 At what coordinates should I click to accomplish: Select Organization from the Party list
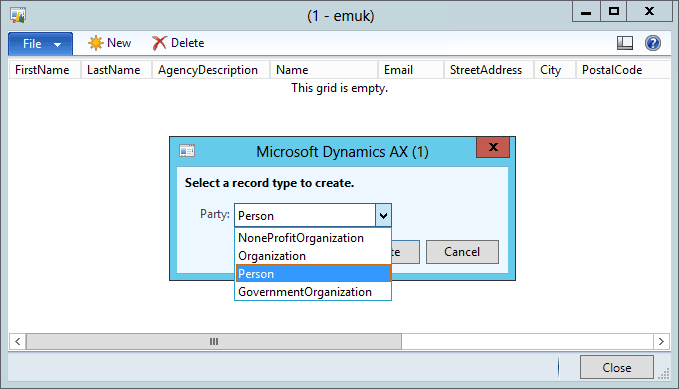(313, 256)
